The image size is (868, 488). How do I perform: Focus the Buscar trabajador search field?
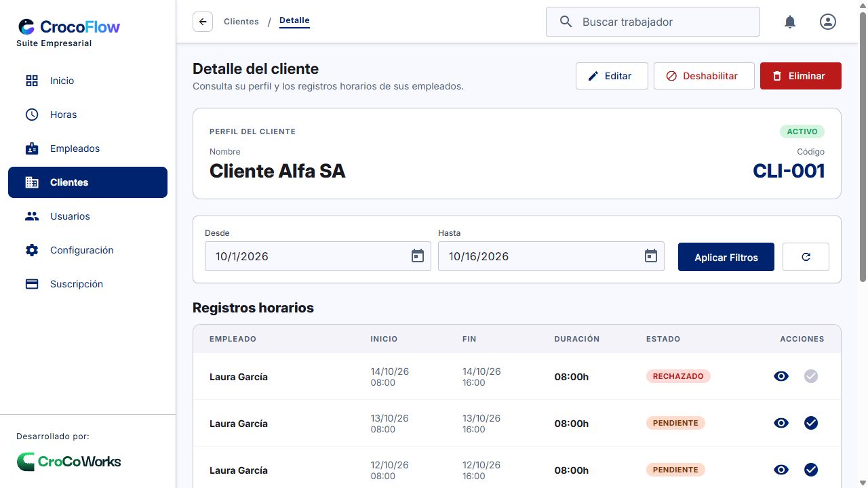(x=653, y=22)
